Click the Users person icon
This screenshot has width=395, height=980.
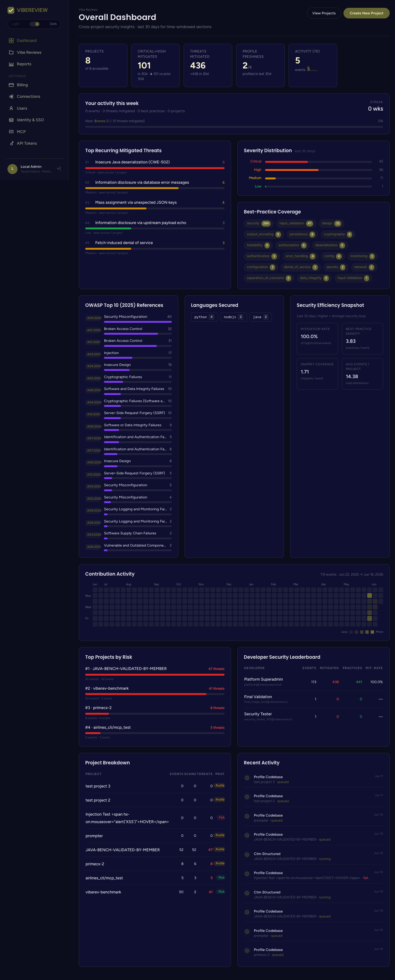point(11,108)
